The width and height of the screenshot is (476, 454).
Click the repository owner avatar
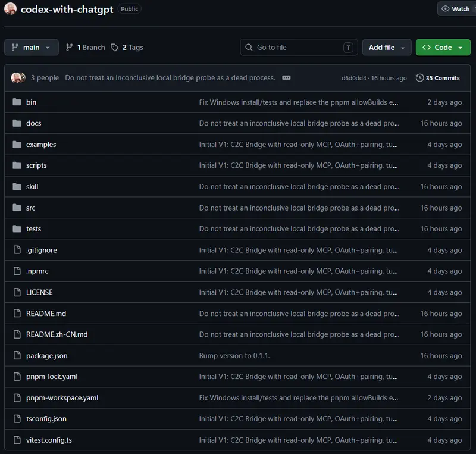[x=10, y=9]
